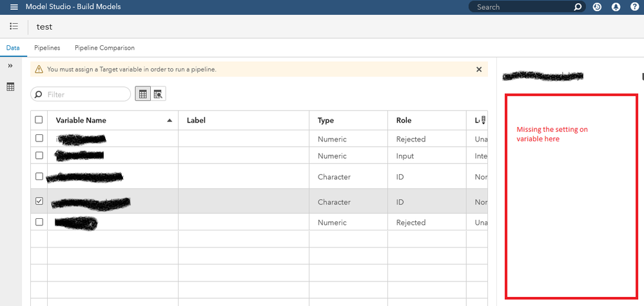Click the Role column header
644x306 pixels.
tap(404, 120)
